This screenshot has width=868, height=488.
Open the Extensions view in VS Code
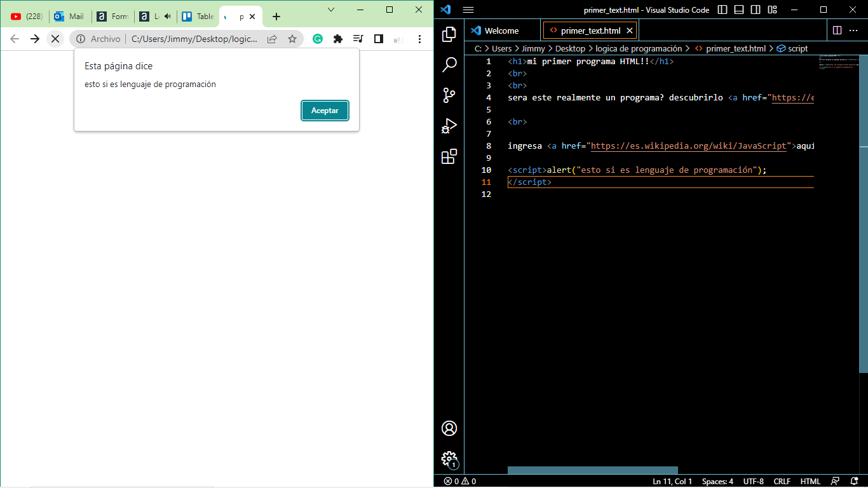[449, 156]
